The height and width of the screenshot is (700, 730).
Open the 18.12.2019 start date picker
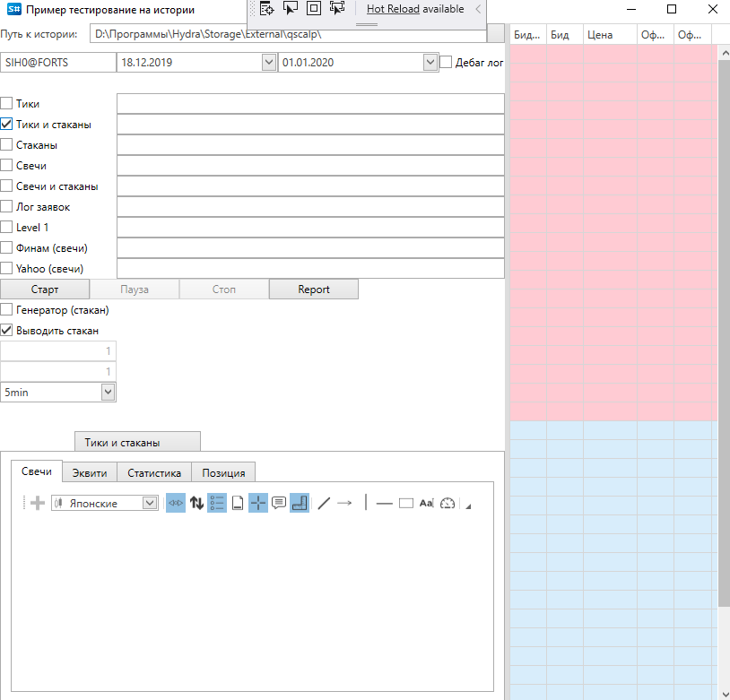269,63
